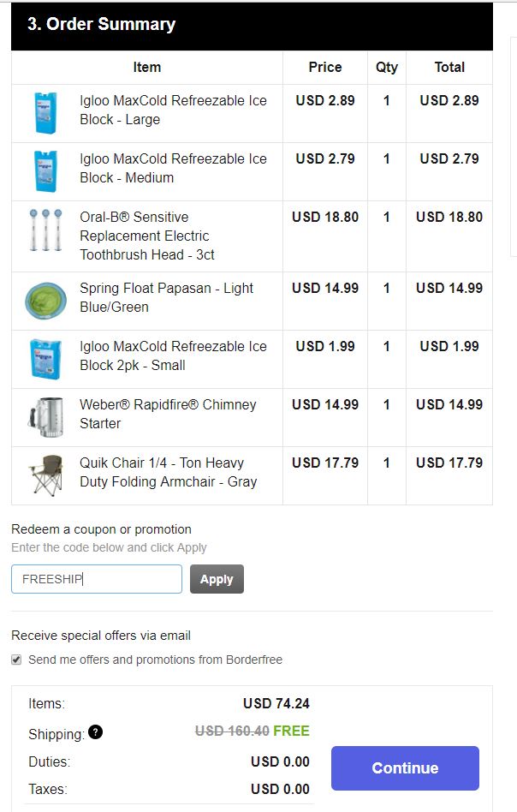Toggle the Borderfree offers and promotions checkbox
517x812 pixels.
coord(17,660)
